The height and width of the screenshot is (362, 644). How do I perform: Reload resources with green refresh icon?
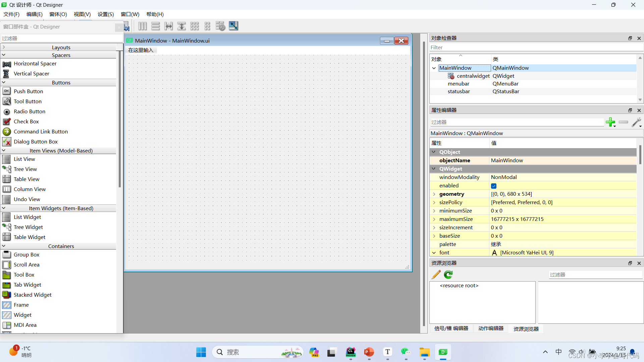[448, 275]
